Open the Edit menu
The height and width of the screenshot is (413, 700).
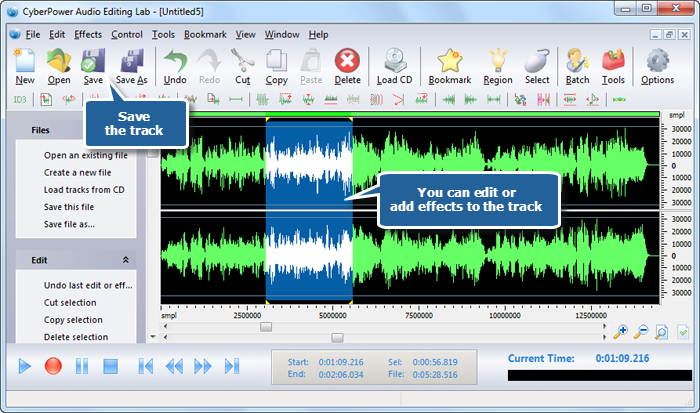[x=57, y=34]
